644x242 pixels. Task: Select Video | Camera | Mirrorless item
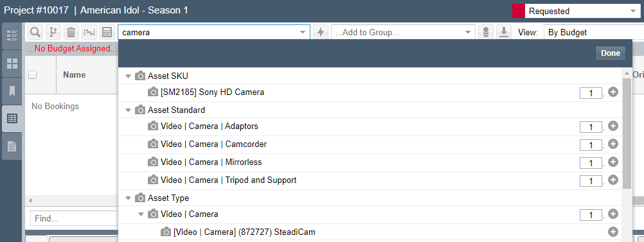[211, 162]
